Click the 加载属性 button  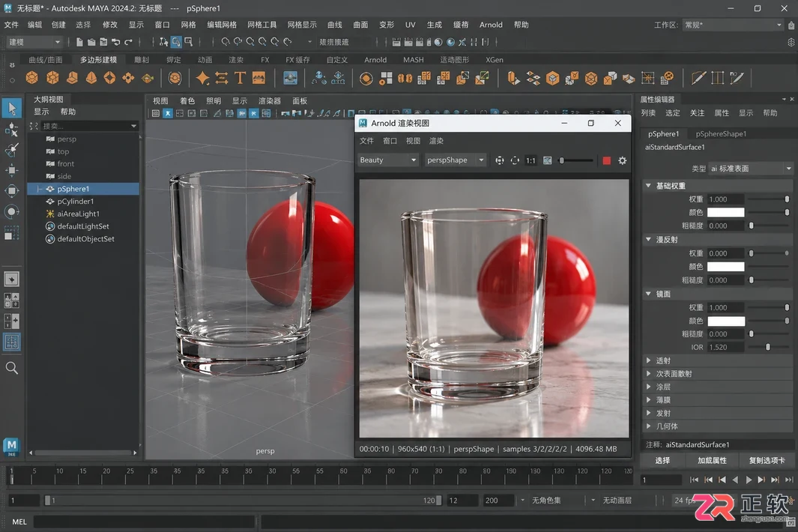712,460
